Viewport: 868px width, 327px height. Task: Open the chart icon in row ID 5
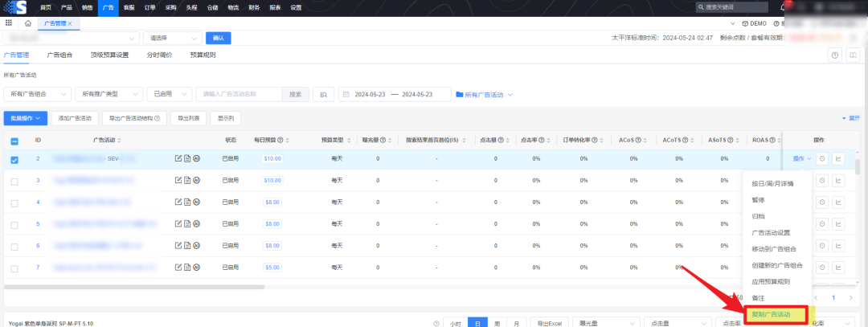point(838,224)
